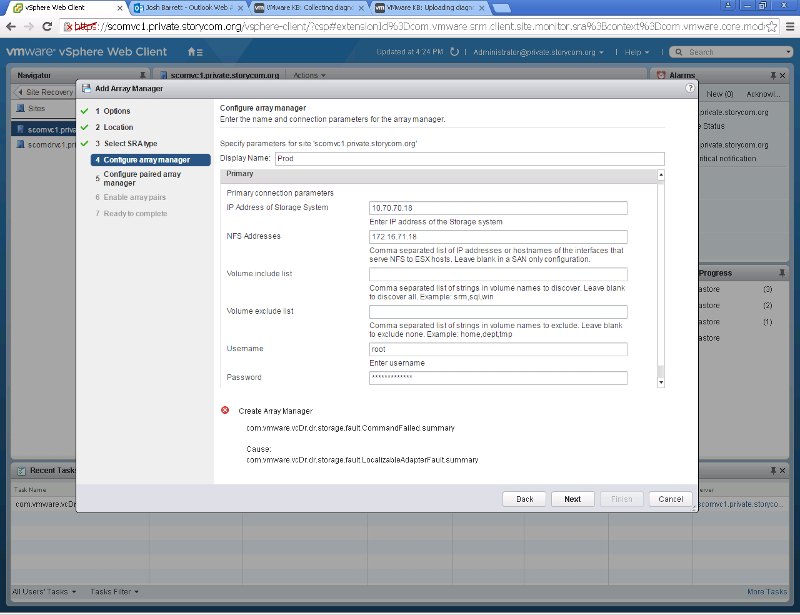Viewport: 800px width, 615px height.
Task: Close the Alarms panel
Action: pos(783,76)
